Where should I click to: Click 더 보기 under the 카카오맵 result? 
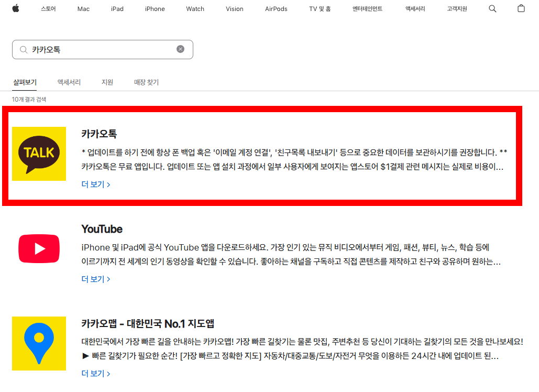[96, 374]
